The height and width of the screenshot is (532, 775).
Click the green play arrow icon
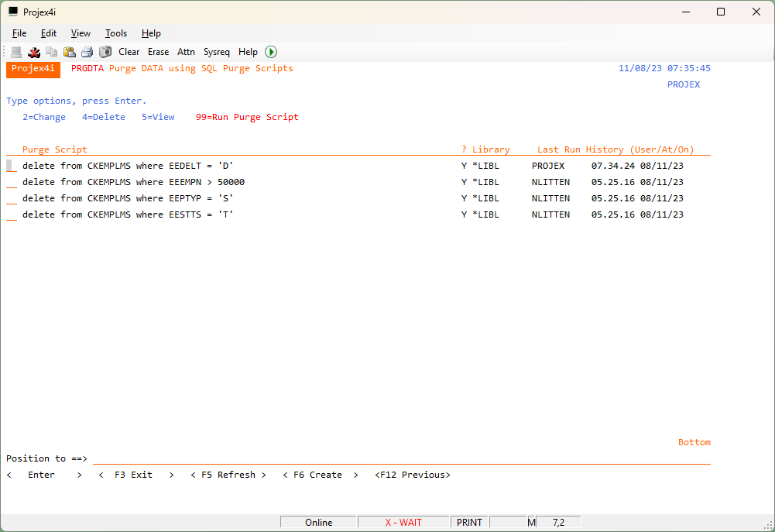pyautogui.click(x=271, y=52)
